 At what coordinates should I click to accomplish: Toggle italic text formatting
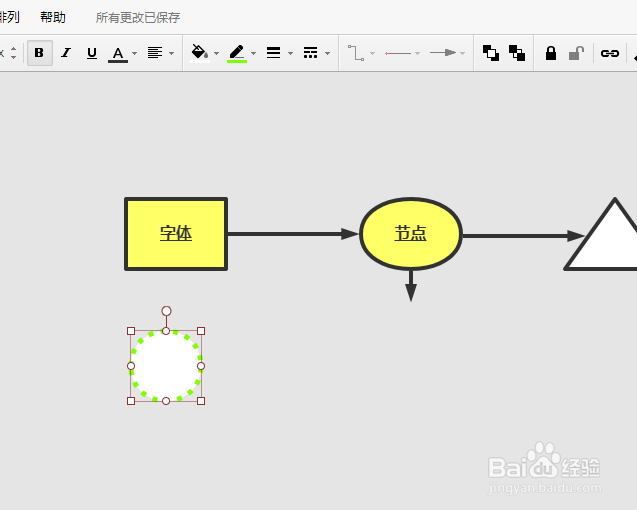(65, 53)
